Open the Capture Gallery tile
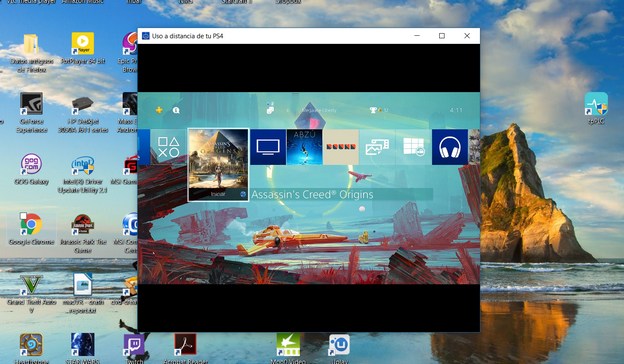This screenshot has height=364, width=624. [377, 147]
